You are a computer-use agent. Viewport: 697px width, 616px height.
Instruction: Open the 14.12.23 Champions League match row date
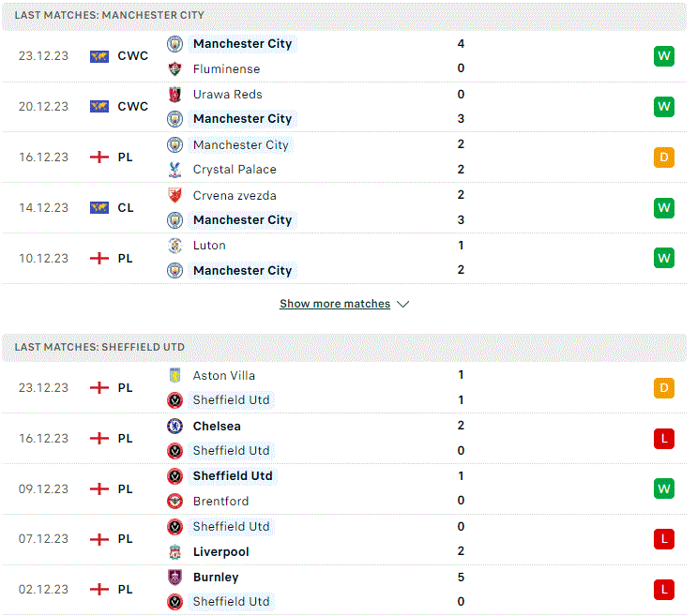click(x=43, y=208)
